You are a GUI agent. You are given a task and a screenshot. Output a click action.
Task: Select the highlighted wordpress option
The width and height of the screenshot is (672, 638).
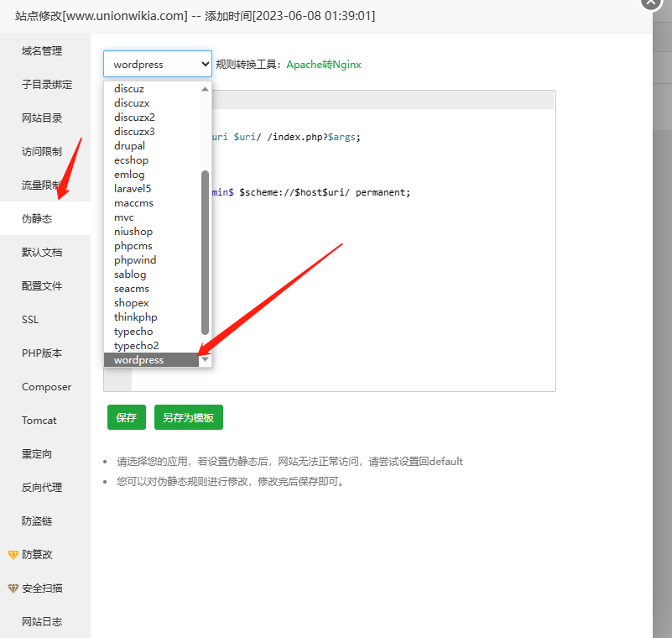(152, 360)
